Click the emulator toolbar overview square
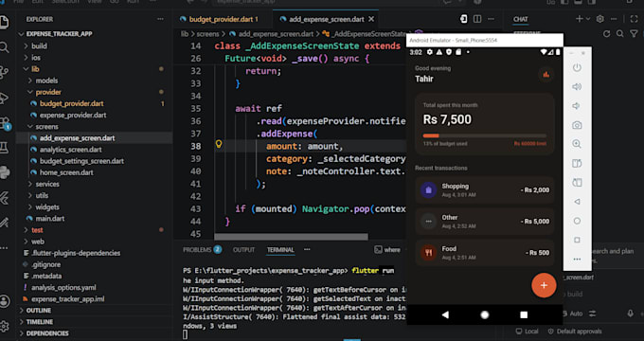The width and height of the screenshot is (644, 341). coord(577,240)
